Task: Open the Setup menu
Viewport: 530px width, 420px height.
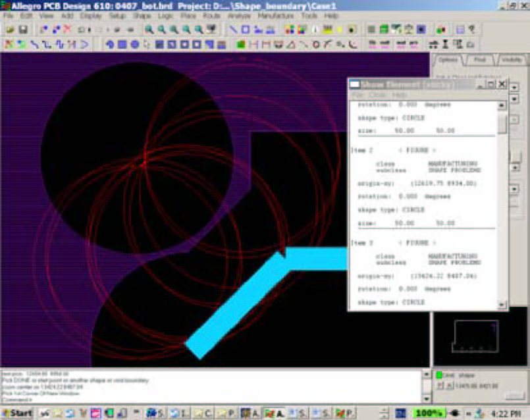Action: [x=117, y=16]
